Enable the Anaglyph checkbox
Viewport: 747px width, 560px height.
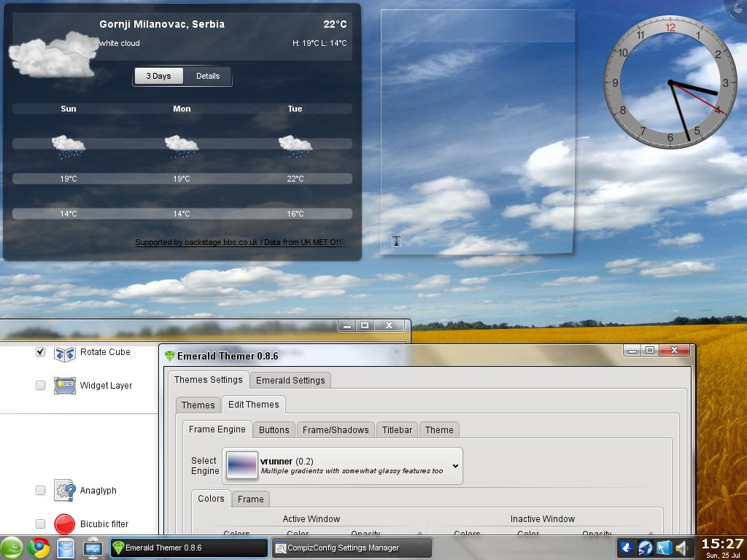pos(41,490)
